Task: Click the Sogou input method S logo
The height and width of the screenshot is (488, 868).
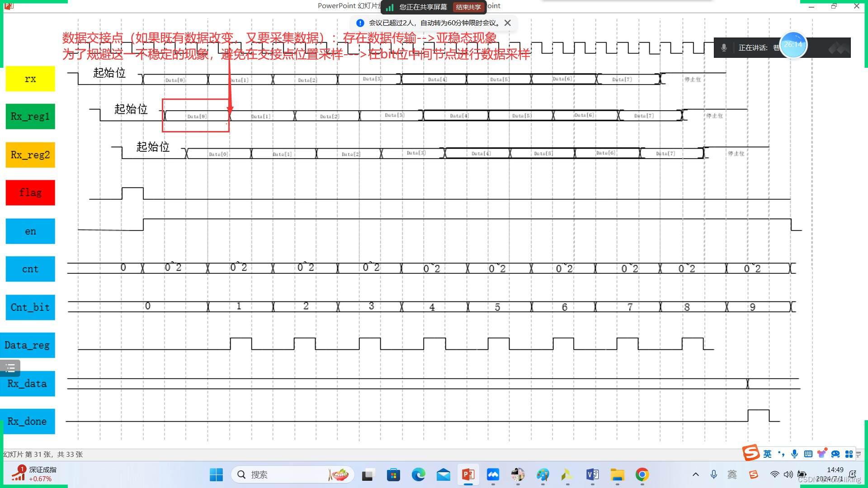Action: (751, 453)
